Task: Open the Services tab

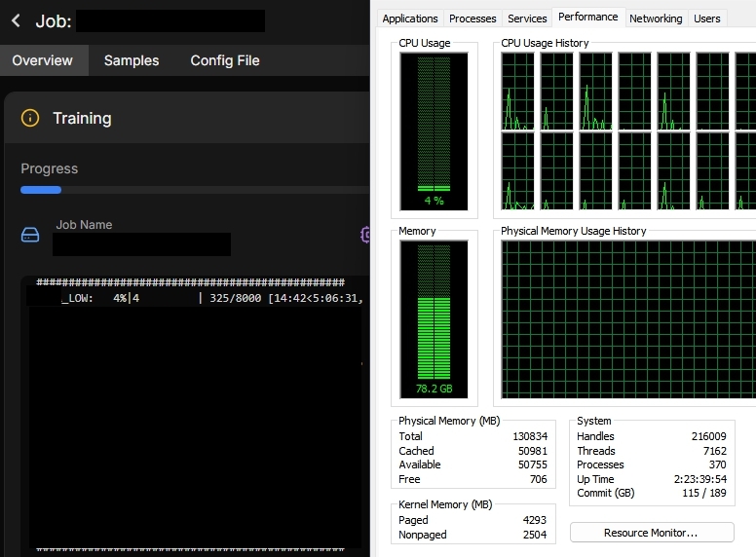Action: (527, 19)
